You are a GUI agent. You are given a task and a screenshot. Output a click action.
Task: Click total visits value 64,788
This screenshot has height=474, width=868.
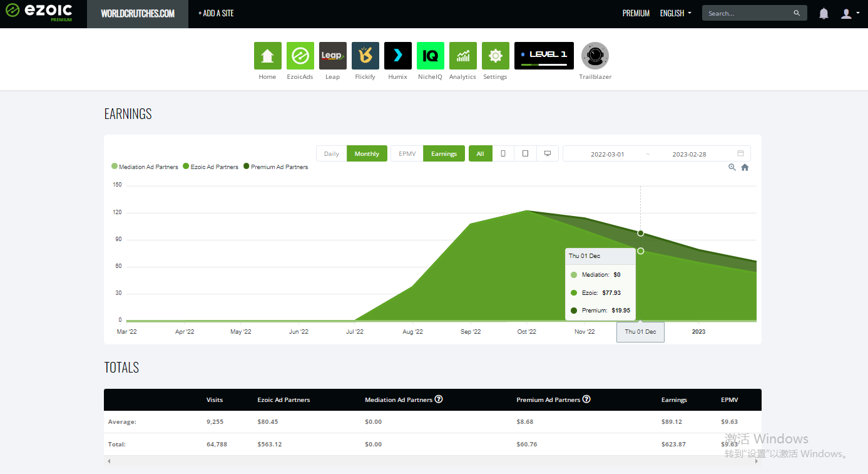coord(217,444)
